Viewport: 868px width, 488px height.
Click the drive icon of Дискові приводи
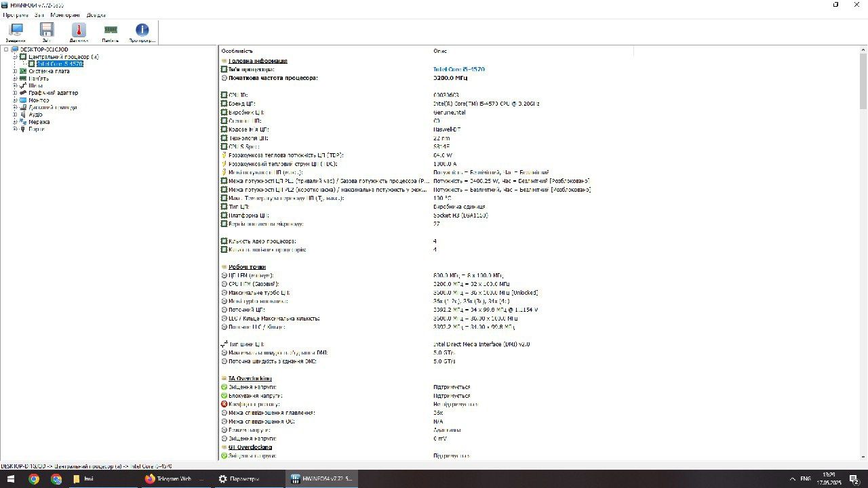[23, 107]
